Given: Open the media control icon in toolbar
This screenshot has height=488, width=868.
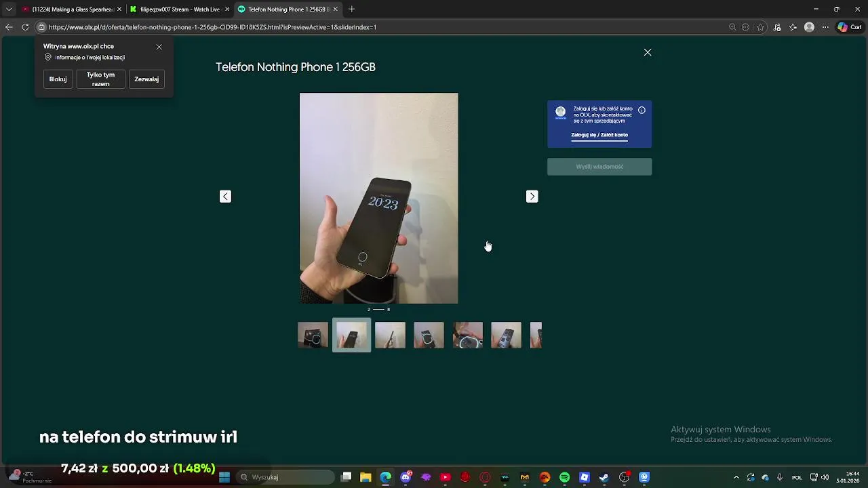Looking at the screenshot, I should tap(777, 27).
